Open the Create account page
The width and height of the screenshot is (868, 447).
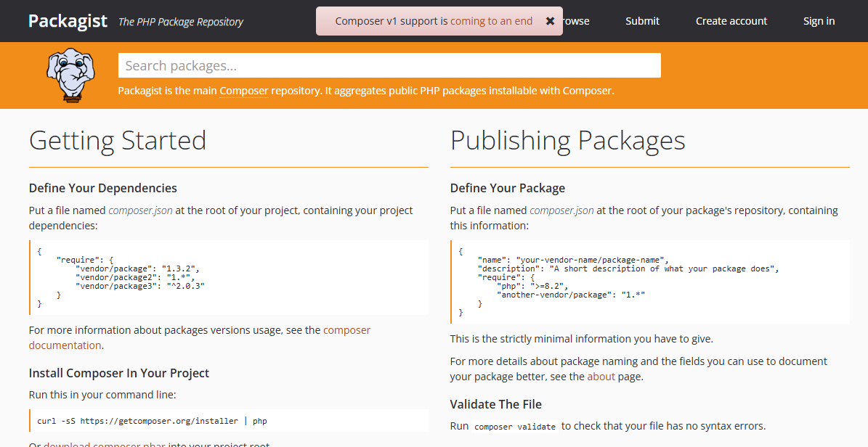(731, 21)
